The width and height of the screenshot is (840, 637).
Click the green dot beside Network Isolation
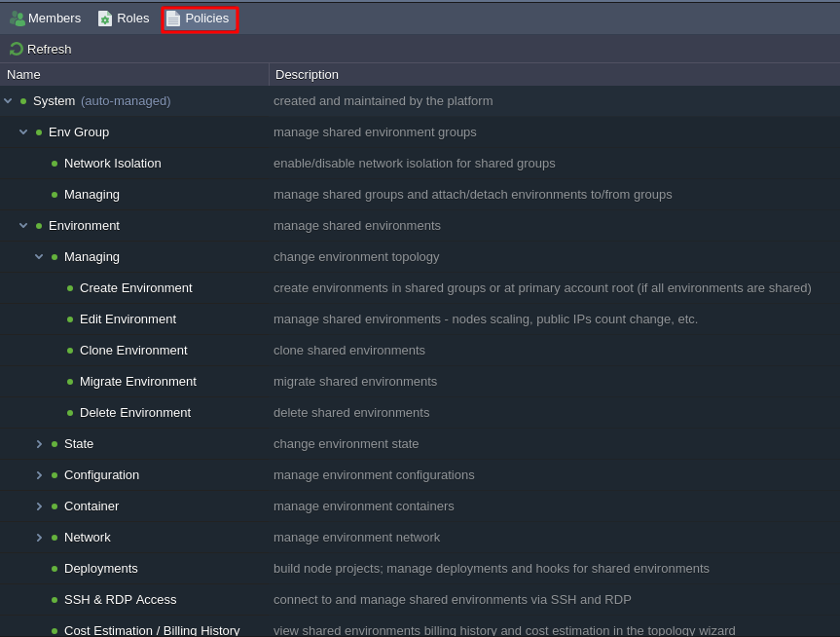(x=55, y=164)
